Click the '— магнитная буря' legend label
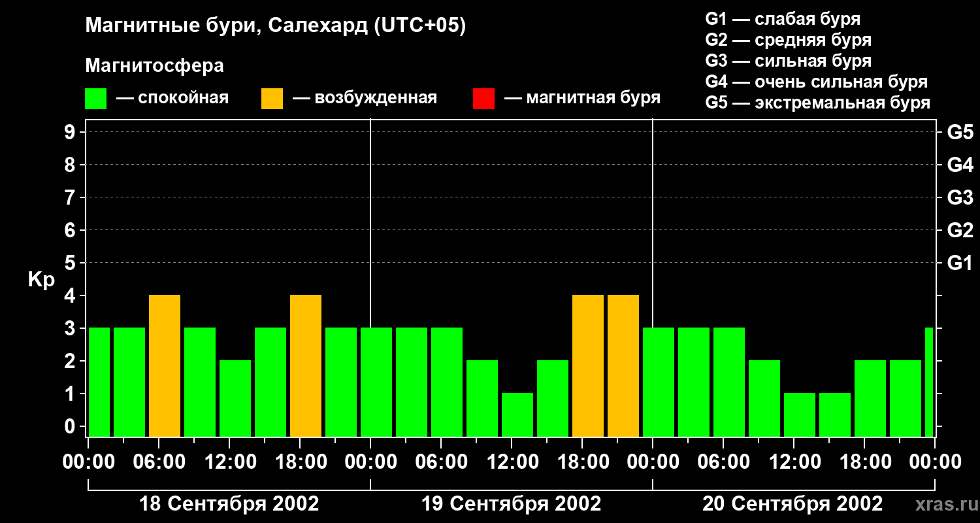 coord(582,98)
